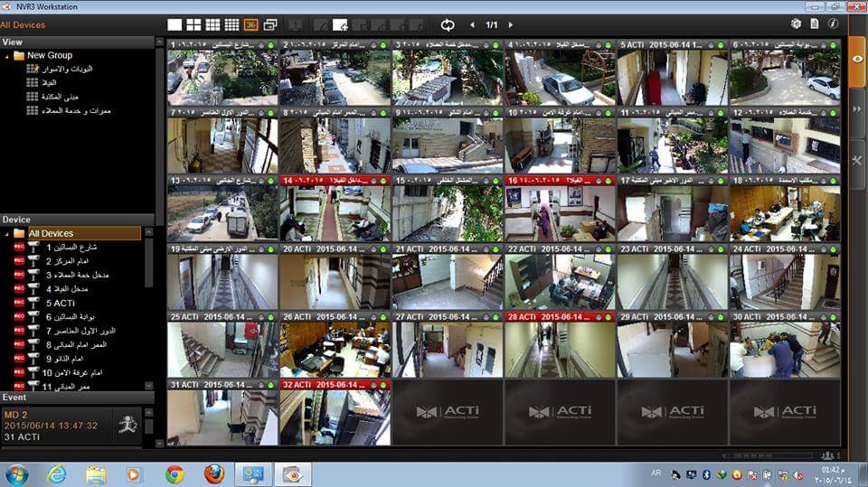The image size is (868, 487).
Task: Go to next page of camera layout
Action: (x=511, y=24)
